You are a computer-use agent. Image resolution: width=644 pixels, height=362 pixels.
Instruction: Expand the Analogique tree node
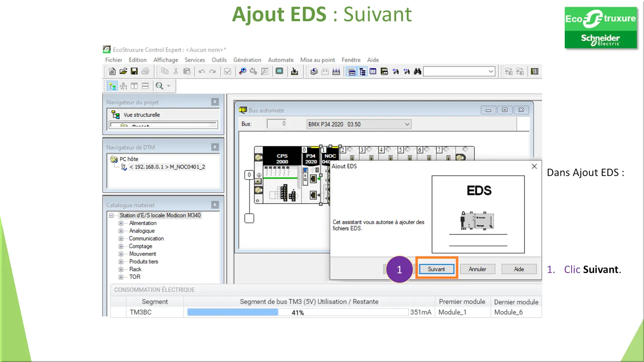click(x=121, y=231)
